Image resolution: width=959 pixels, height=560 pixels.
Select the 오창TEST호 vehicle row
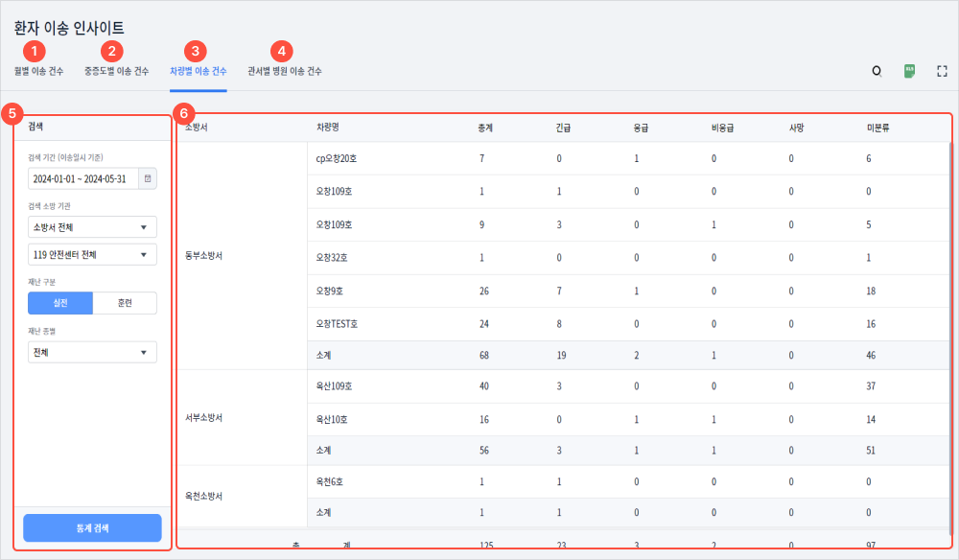[337, 324]
